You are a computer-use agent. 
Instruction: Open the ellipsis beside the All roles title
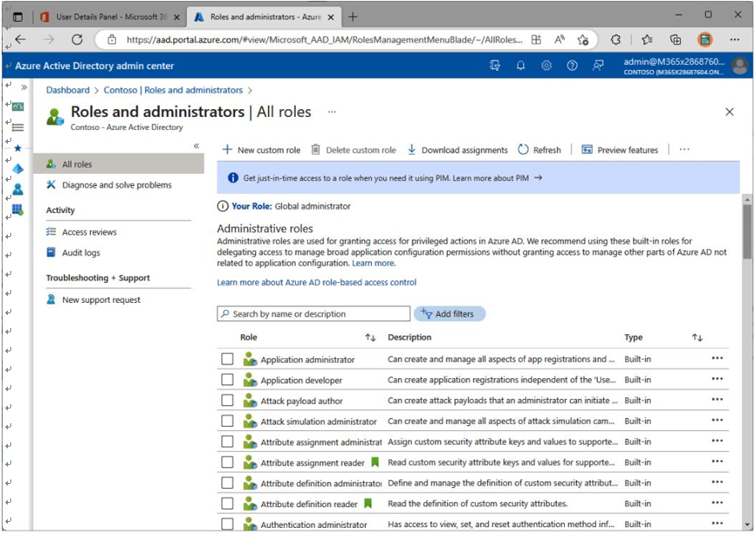[x=331, y=112]
